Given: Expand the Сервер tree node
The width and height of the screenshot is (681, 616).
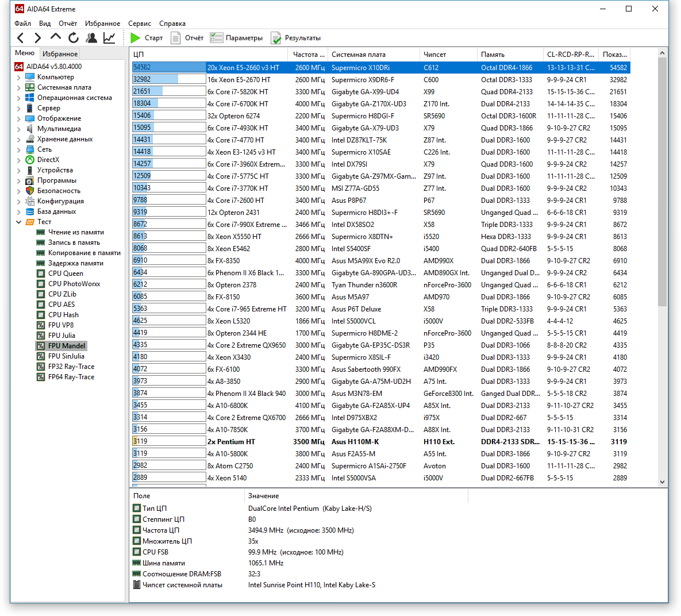Looking at the screenshot, I should [x=18, y=109].
